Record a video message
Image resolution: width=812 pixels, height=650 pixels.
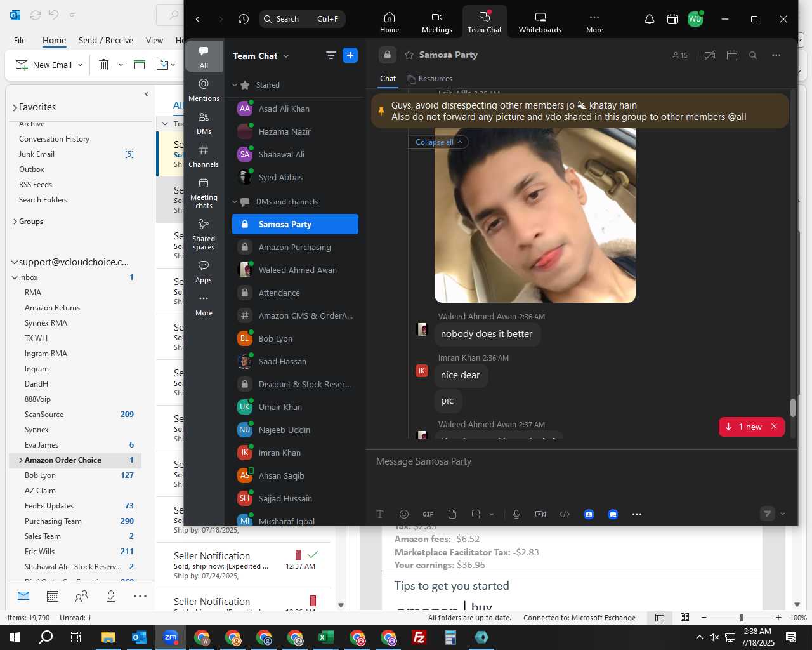point(540,514)
